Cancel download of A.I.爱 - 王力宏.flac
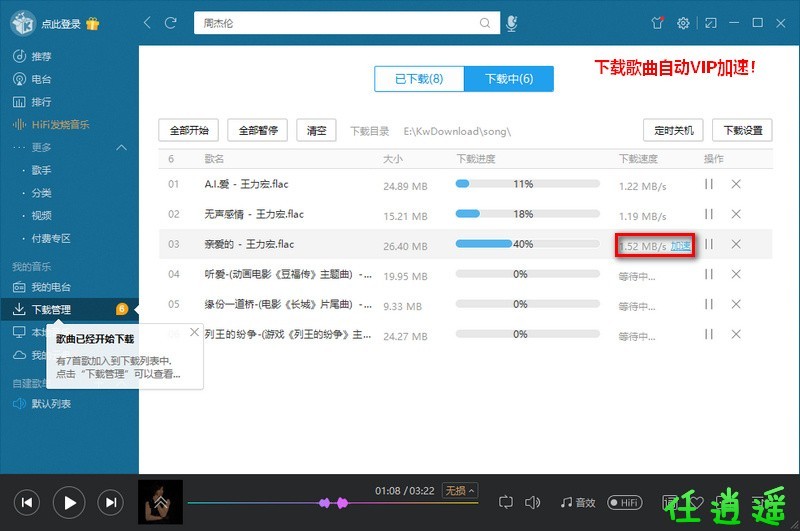This screenshot has height=531, width=800. [736, 184]
